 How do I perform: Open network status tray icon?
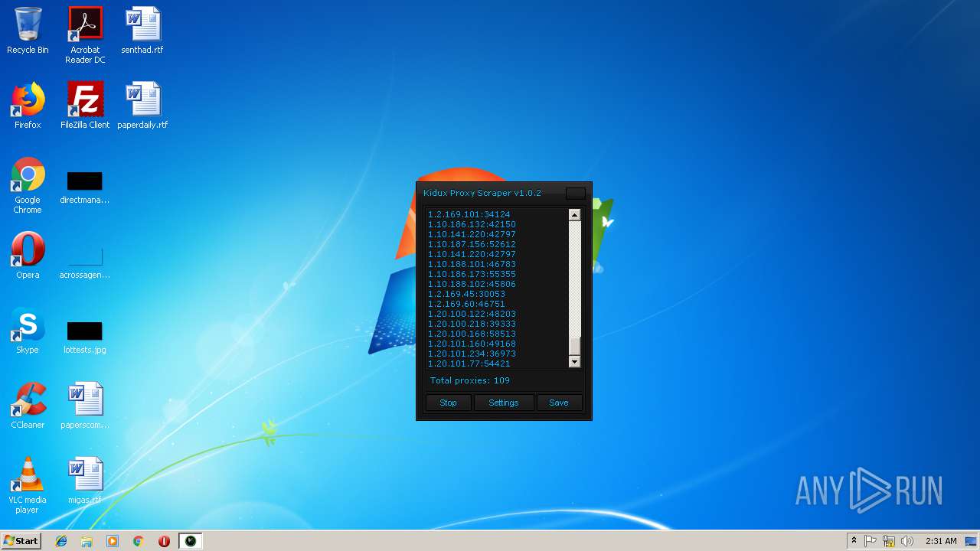(x=889, y=541)
